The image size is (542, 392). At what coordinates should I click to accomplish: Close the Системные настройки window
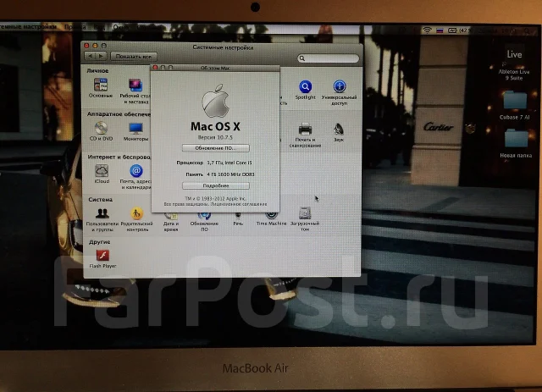click(x=86, y=45)
